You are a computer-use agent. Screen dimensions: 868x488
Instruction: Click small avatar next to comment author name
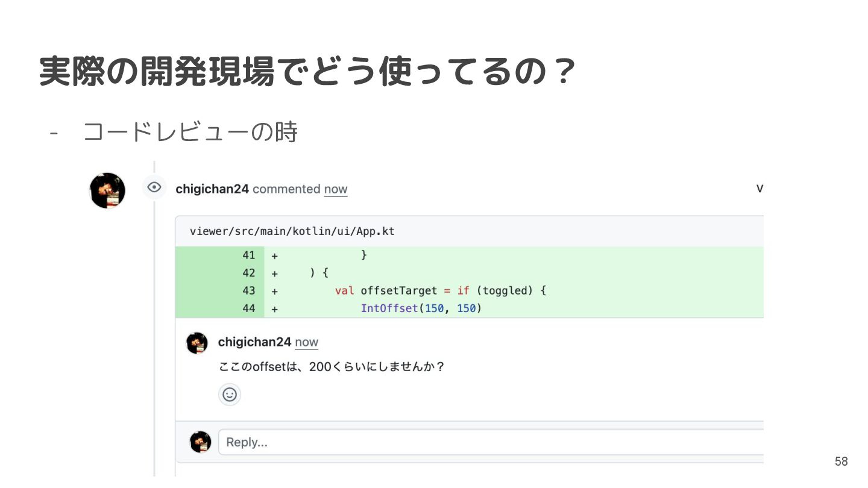(197, 342)
